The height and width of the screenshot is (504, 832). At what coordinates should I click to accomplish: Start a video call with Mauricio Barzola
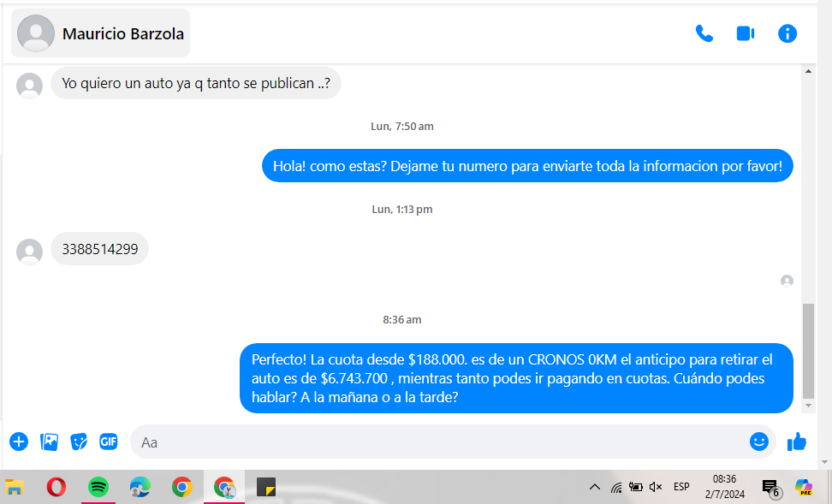coord(746,33)
